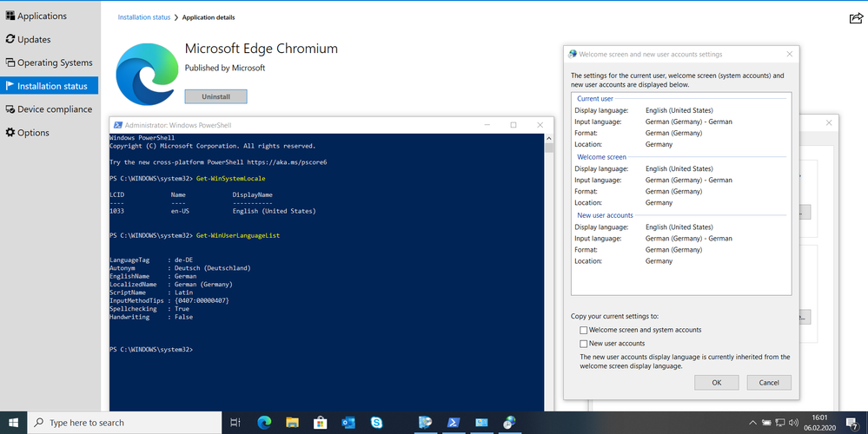Screen dimensions: 868x434
Task: Switch to Region settings globe taskbar icon
Action: [x=509, y=423]
